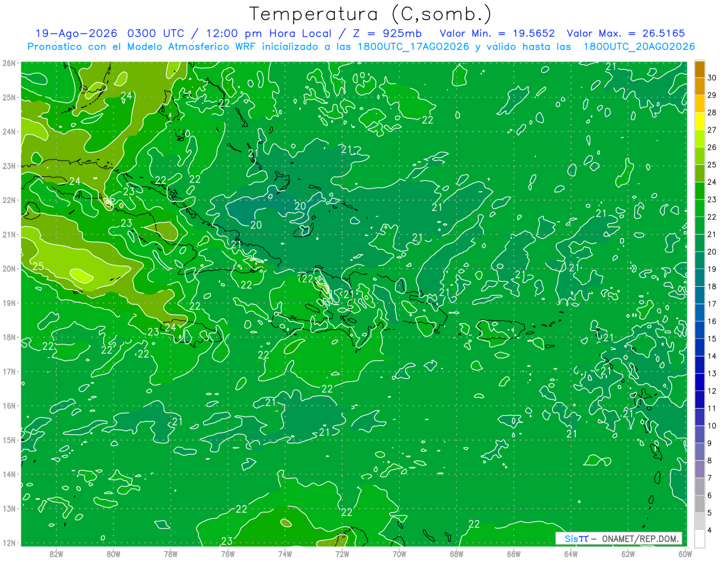
Task: Click the "24N" latitude axis label
Action: pos(8,132)
